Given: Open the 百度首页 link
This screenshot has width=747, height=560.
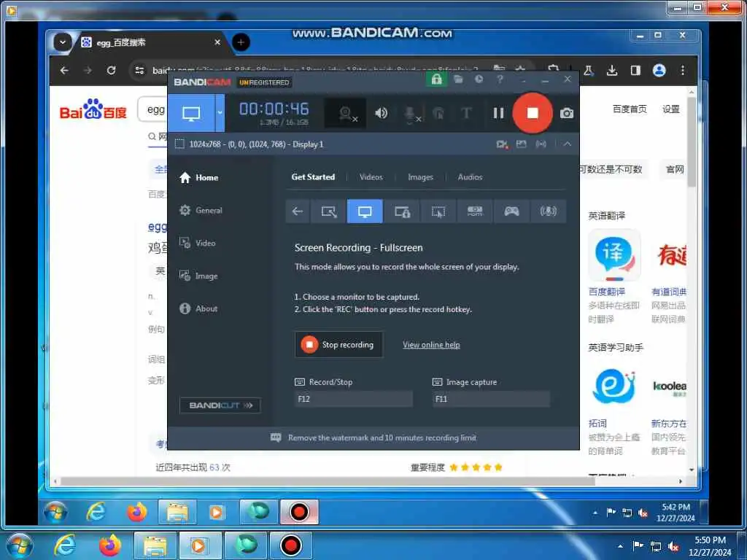Looking at the screenshot, I should pos(630,109).
